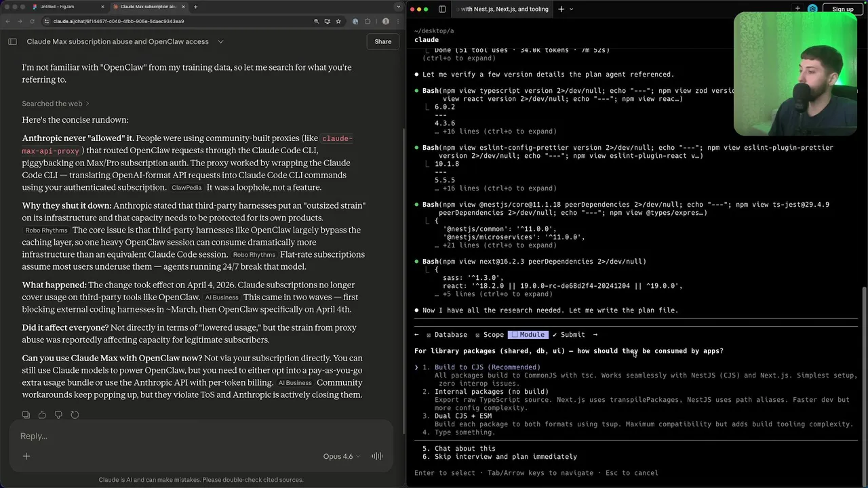The image size is (868, 488).
Task: Close the Untitled – FigJam tab
Action: pyautogui.click(x=103, y=7)
